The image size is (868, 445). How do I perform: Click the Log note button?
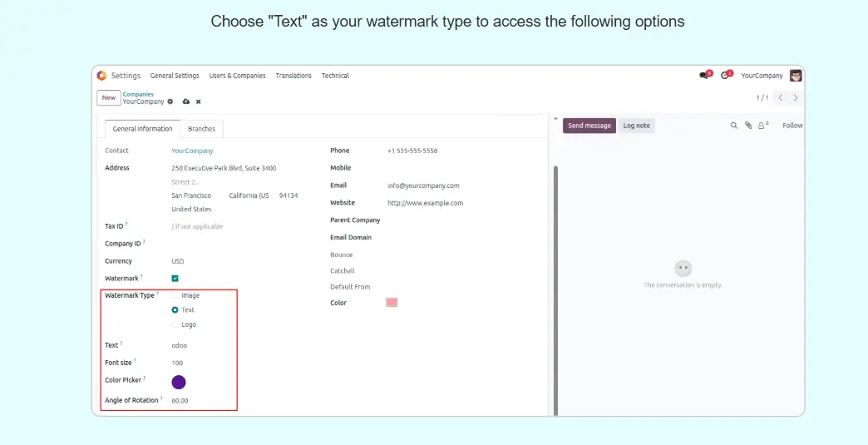636,126
